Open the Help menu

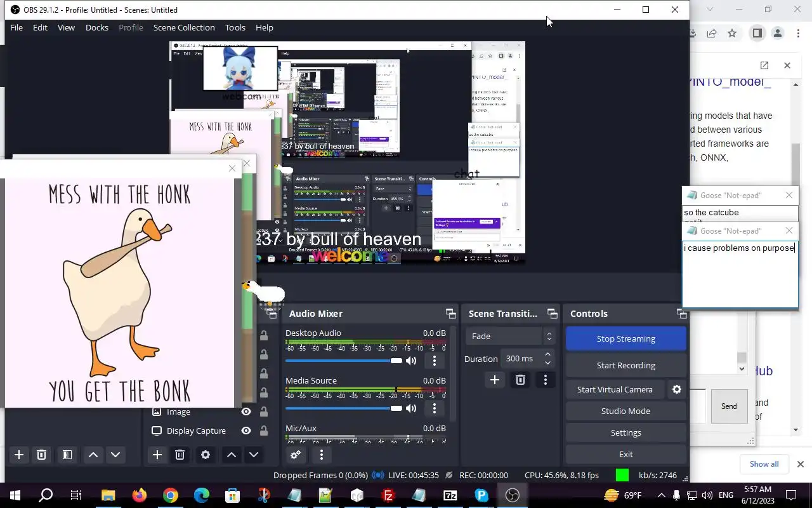pyautogui.click(x=265, y=27)
